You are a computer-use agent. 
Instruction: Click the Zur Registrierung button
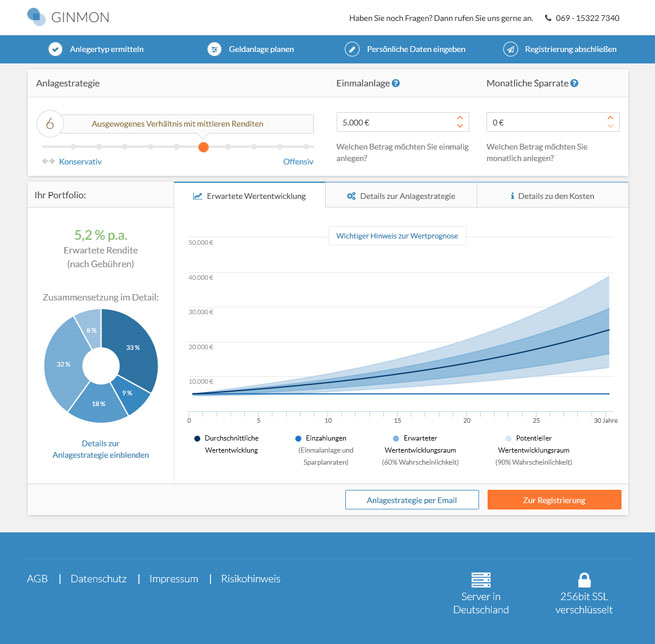[554, 500]
